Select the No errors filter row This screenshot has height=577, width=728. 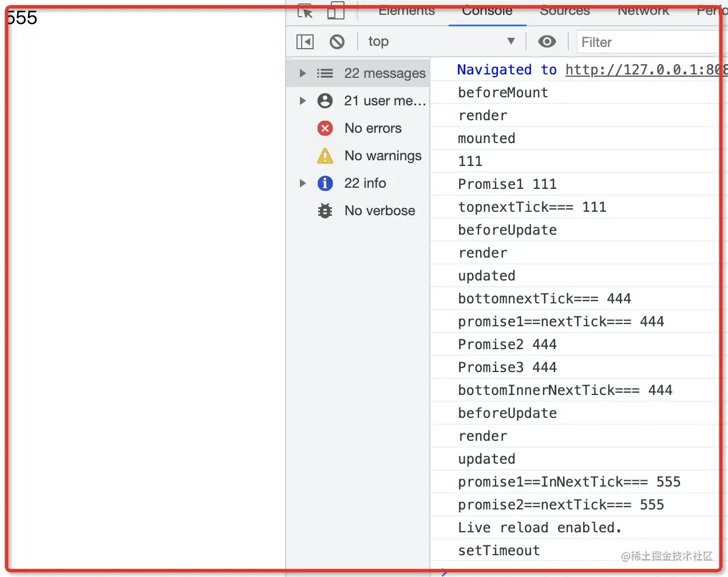click(x=358, y=128)
